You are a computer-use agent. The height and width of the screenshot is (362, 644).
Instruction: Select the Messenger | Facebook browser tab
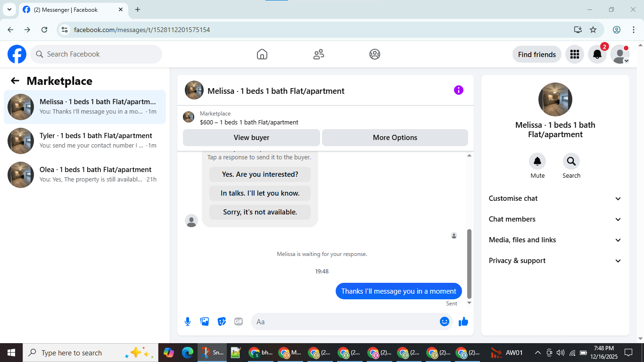point(73,9)
